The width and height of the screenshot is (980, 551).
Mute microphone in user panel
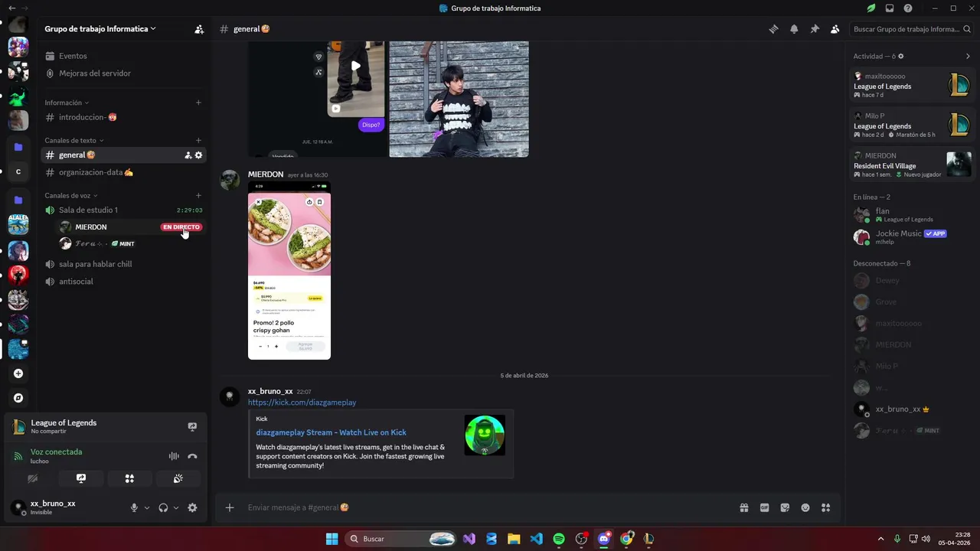coord(134,507)
